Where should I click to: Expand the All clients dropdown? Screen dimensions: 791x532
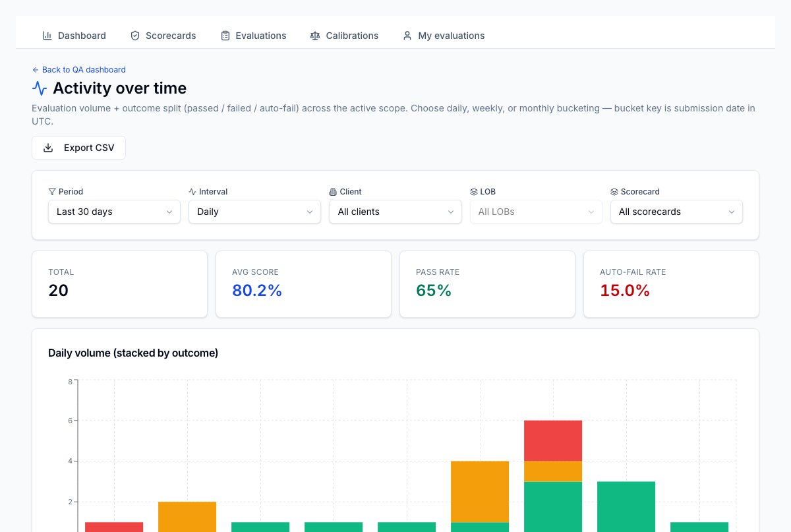pyautogui.click(x=395, y=212)
